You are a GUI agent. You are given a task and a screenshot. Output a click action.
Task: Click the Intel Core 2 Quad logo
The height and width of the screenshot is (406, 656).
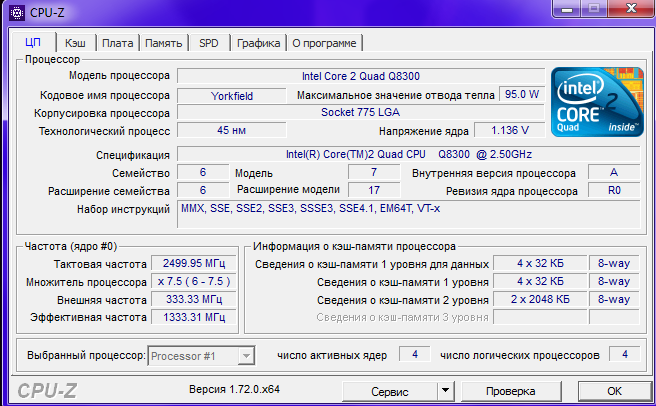(597, 102)
